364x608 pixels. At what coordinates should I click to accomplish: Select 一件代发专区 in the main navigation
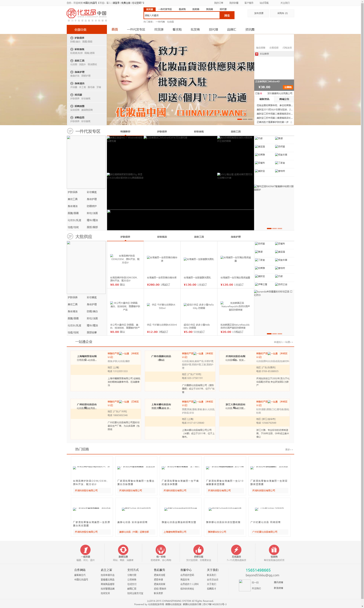[136, 30]
